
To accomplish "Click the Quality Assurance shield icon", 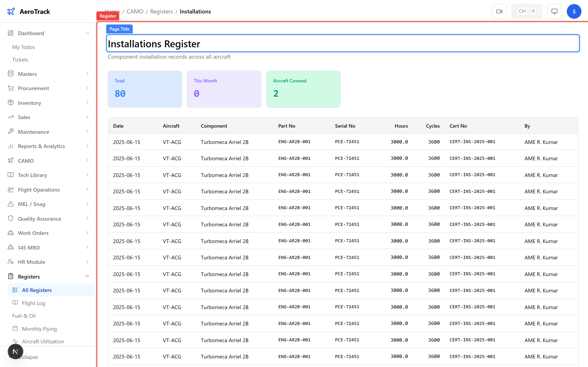I will (x=11, y=218).
